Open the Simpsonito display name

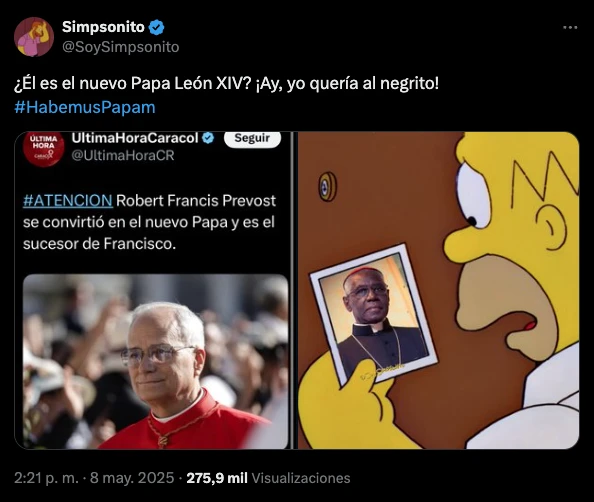pos(103,27)
